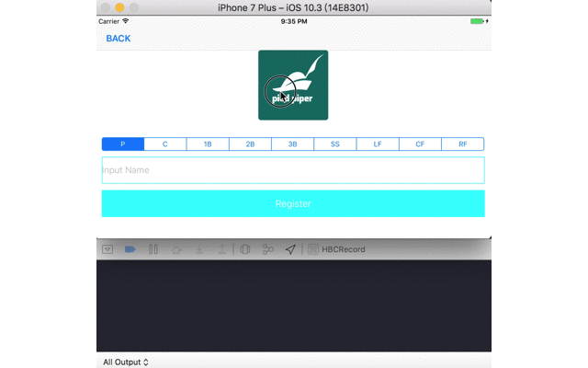Pause program execution in debug bar

(153, 248)
